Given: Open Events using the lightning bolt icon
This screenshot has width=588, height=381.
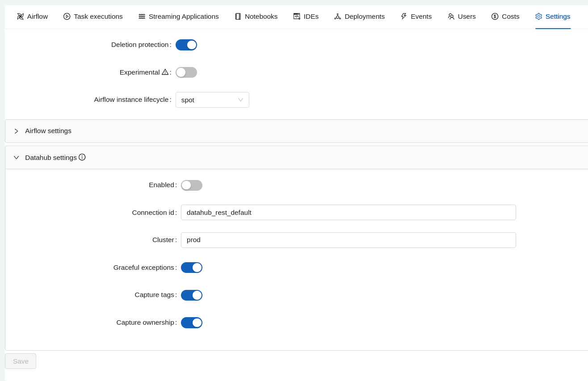Looking at the screenshot, I should pyautogui.click(x=403, y=16).
